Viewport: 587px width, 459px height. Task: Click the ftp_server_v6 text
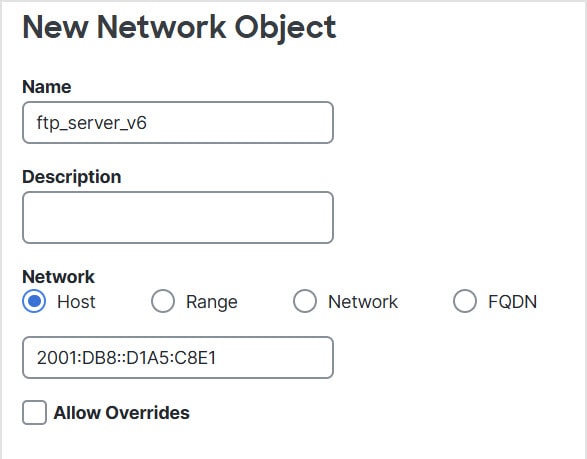pos(92,123)
